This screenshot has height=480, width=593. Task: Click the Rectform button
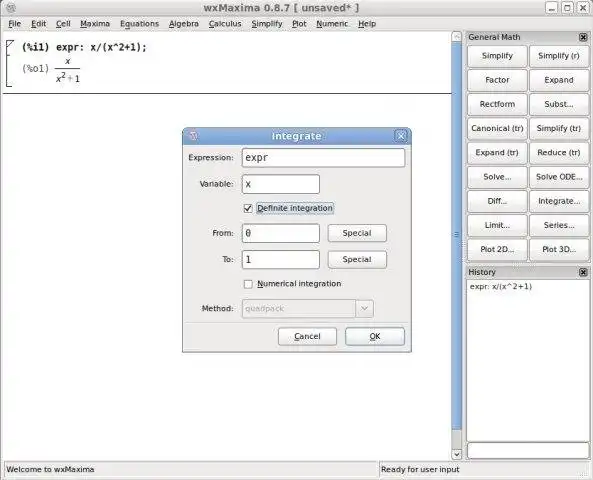pyautogui.click(x=497, y=104)
